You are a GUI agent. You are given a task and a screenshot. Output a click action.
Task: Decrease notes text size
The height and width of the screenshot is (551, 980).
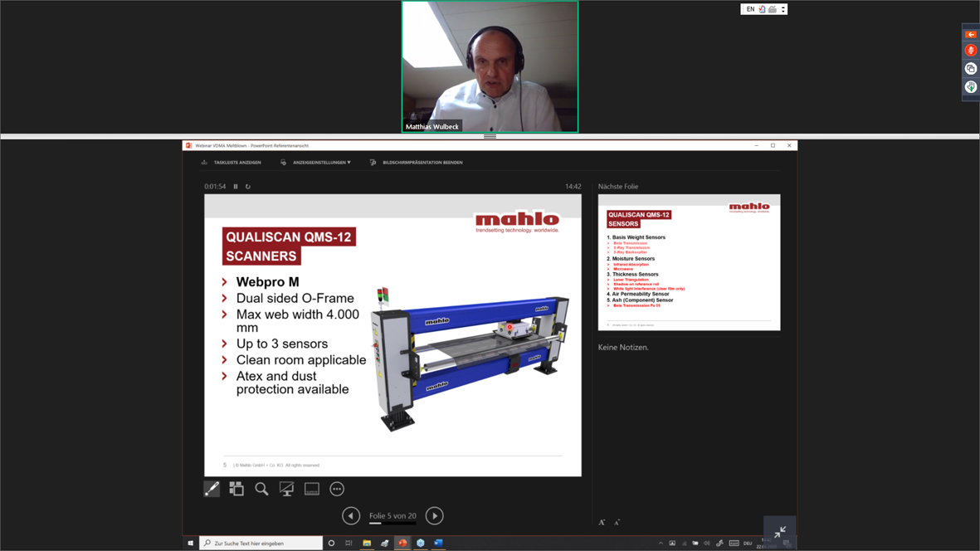pos(617,522)
